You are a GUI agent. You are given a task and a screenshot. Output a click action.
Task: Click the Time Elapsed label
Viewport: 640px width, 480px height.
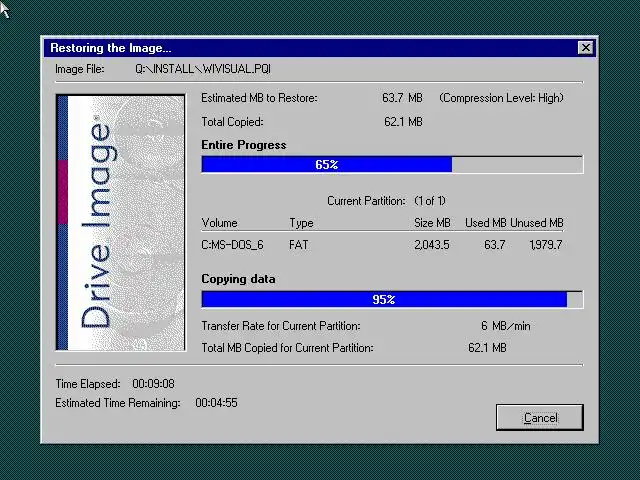coord(88,384)
